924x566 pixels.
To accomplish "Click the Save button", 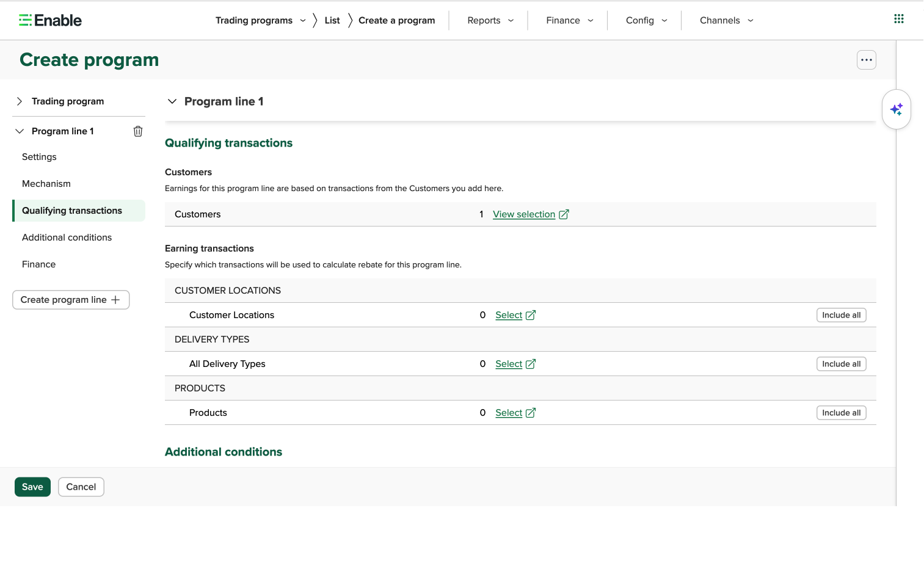I will click(x=32, y=487).
